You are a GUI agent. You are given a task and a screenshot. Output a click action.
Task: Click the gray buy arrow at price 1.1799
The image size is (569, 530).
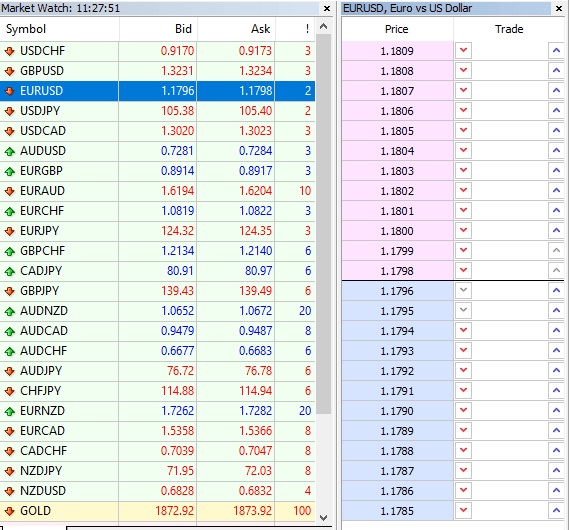tap(556, 250)
